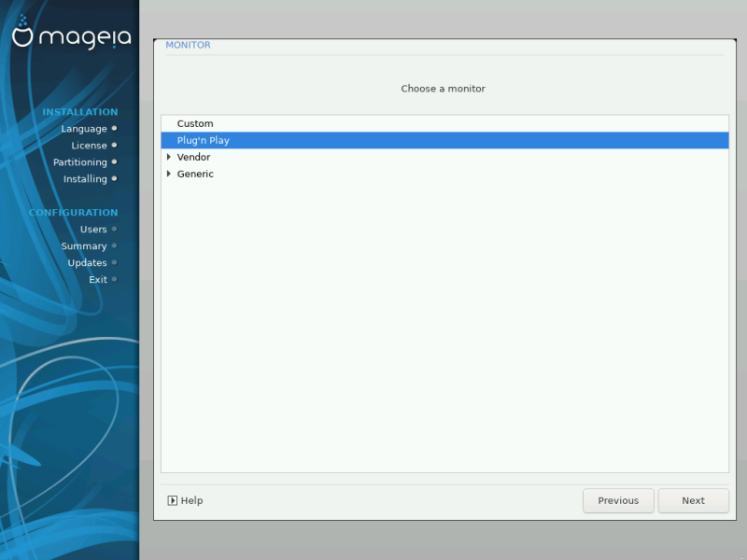Viewport: 747px width, 560px height.
Task: Click the Mageia logo in the sidebar
Action: [x=71, y=35]
